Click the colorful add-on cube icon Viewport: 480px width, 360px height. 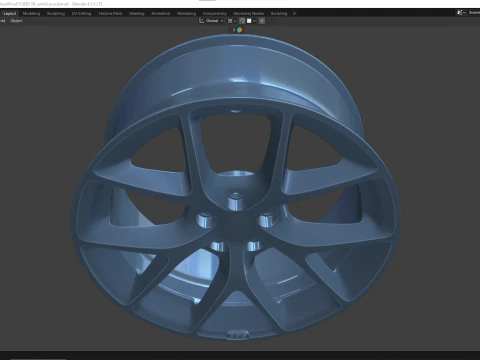tap(240, 30)
